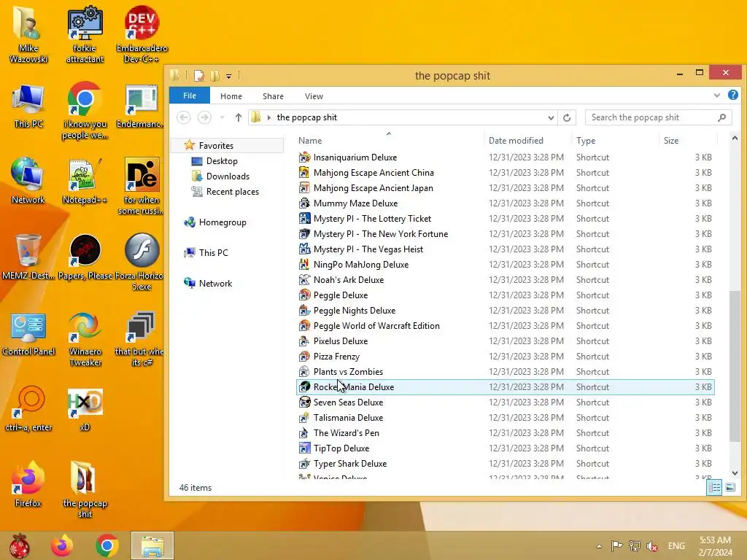
Task: Select the Mummy Maze Deluxe icon
Action: 304,203
